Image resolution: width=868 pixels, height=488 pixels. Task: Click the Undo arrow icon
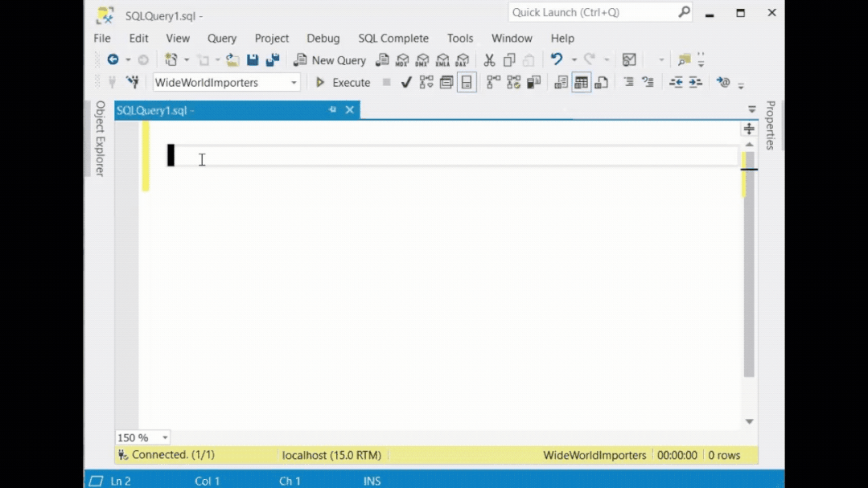[556, 60]
